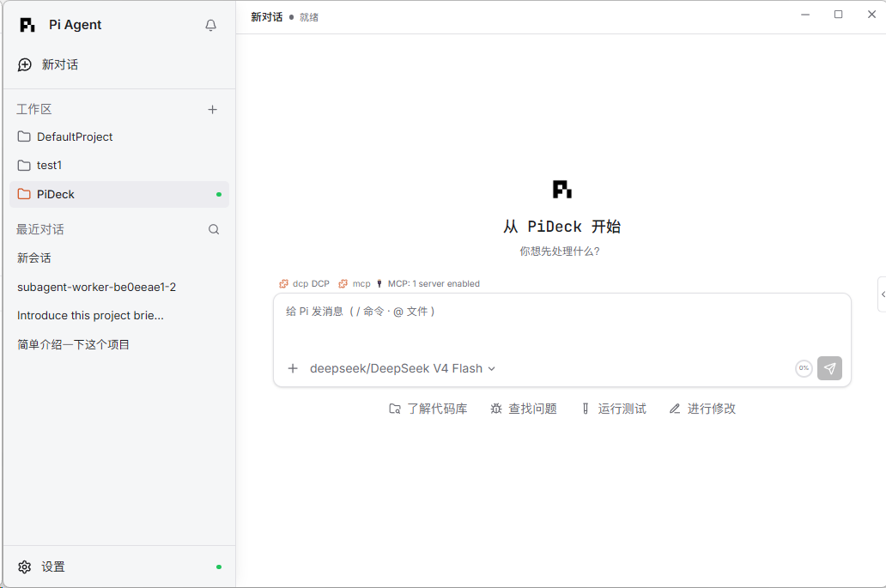Click the send message paper-plane button
This screenshot has height=588, width=886.
pos(829,368)
